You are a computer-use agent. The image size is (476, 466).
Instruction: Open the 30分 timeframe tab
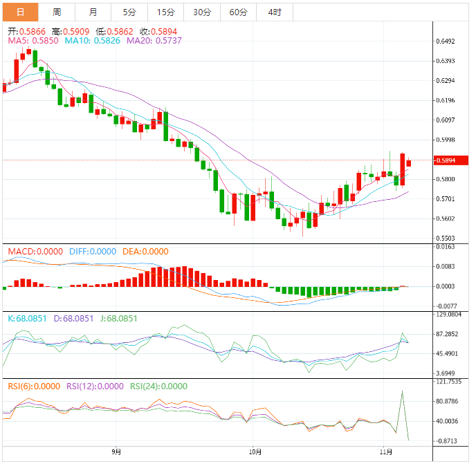point(202,12)
